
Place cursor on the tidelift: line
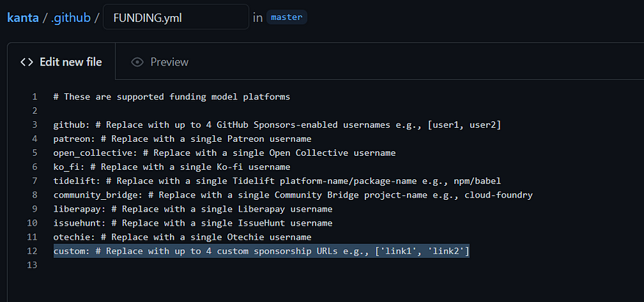(x=277, y=181)
